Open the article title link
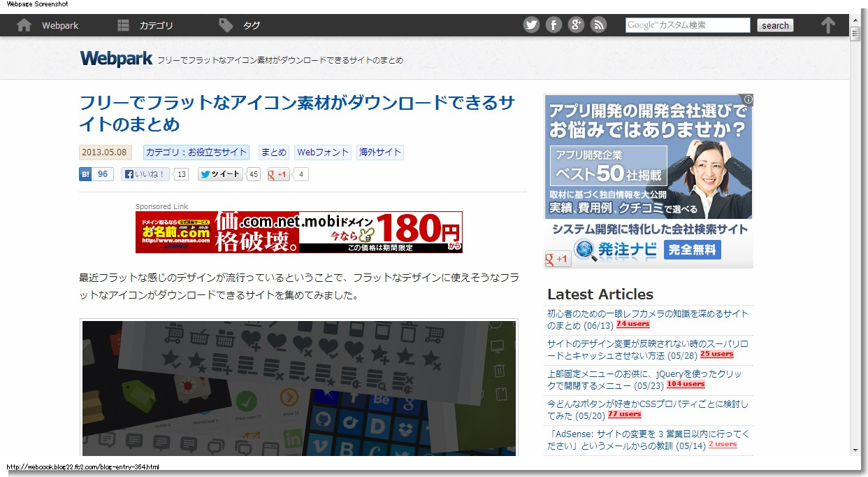Image resolution: width=868 pixels, height=477 pixels. point(297,113)
